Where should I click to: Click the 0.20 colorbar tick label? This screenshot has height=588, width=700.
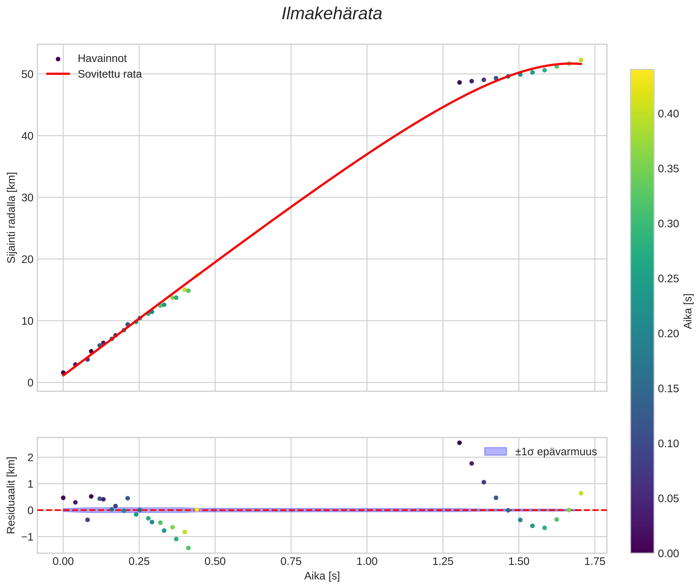pyautogui.click(x=668, y=334)
